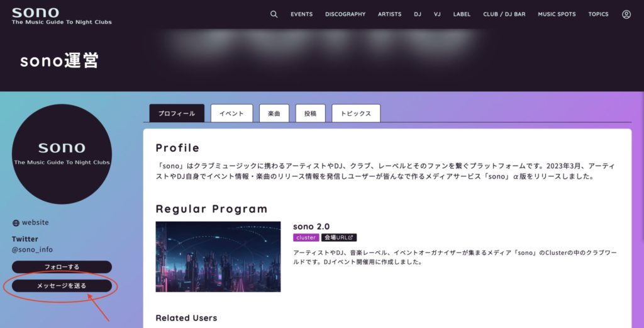Switch to the イベント tab
This screenshot has height=328, width=644.
pyautogui.click(x=231, y=114)
